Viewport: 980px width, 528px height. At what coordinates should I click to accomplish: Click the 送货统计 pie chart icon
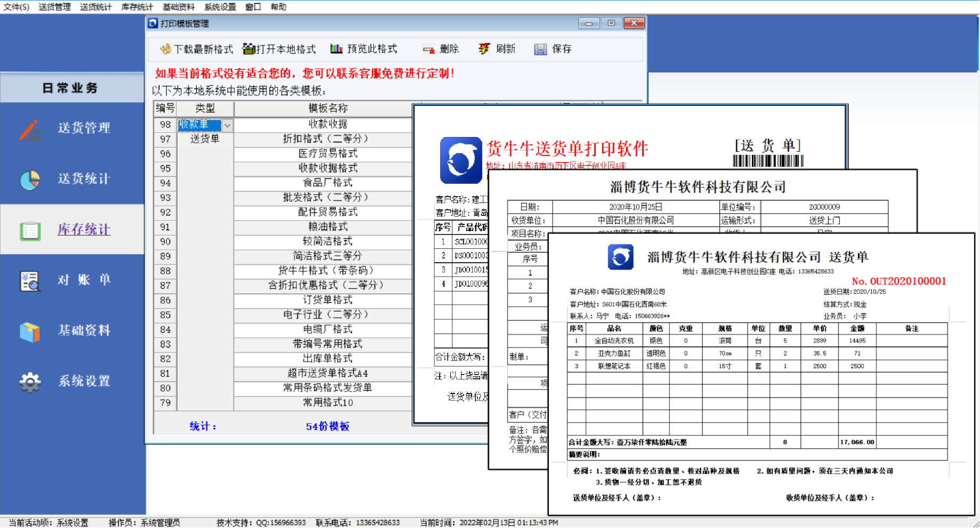coord(30,180)
